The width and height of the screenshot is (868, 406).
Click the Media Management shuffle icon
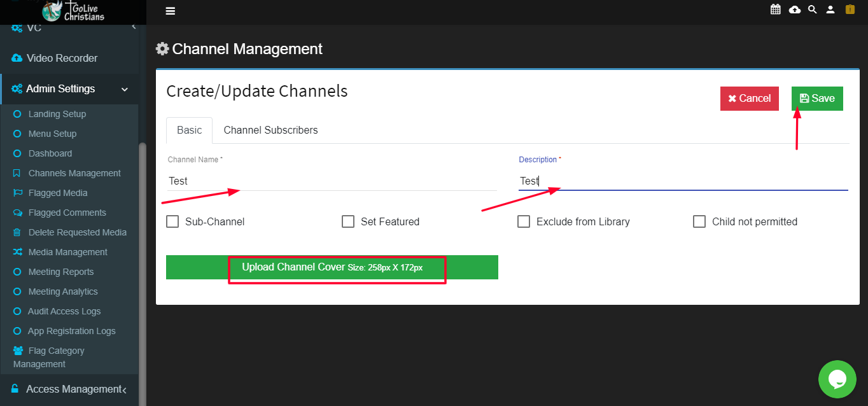(17, 252)
